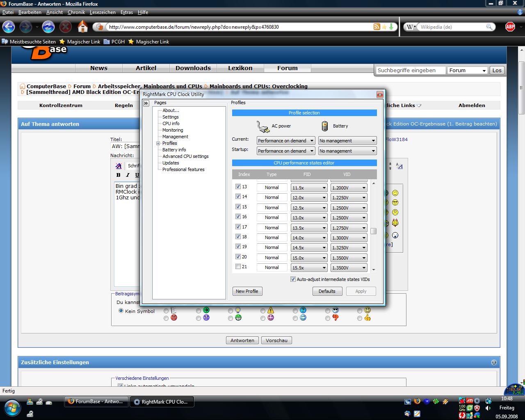525x420 pixels.
Task: Collapse pages pane with double-arrow button
Action: coord(146,103)
